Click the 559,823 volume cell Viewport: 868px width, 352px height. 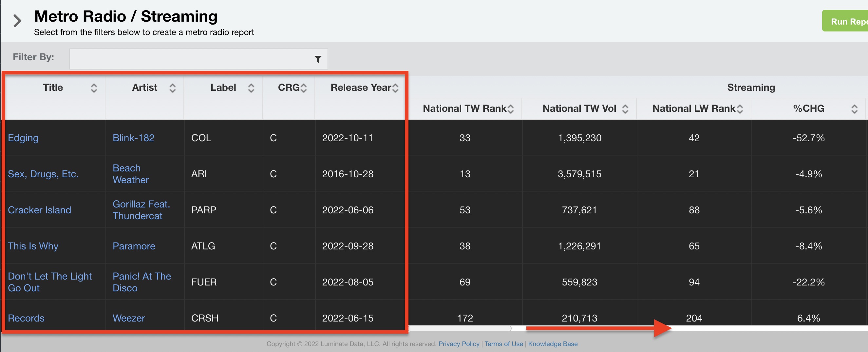point(579,282)
